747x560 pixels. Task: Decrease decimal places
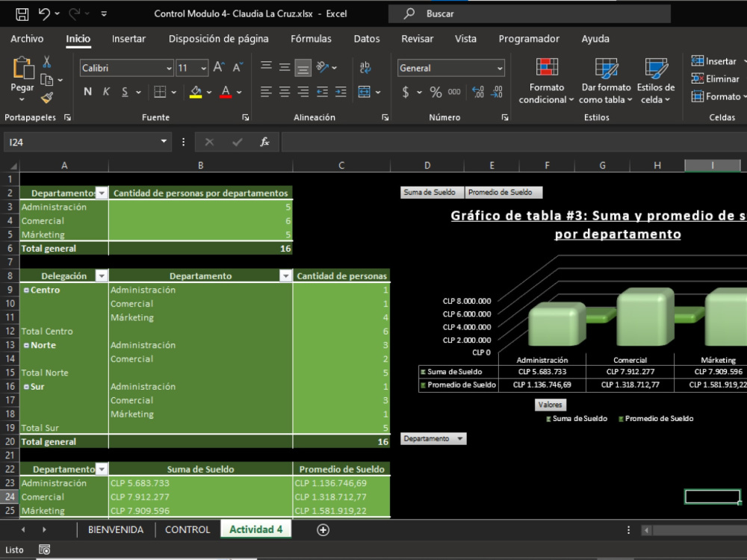click(497, 92)
